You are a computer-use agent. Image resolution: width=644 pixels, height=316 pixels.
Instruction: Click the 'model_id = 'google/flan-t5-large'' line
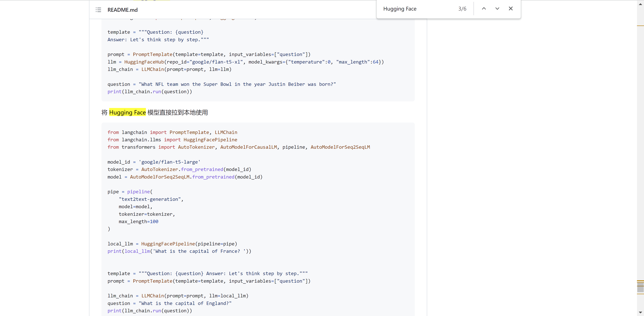(154, 162)
